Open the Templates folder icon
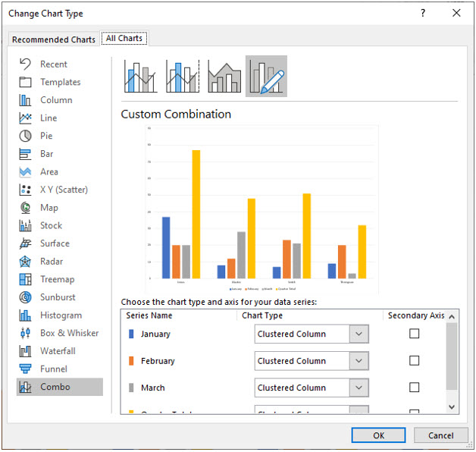The image size is (476, 452). [x=25, y=82]
